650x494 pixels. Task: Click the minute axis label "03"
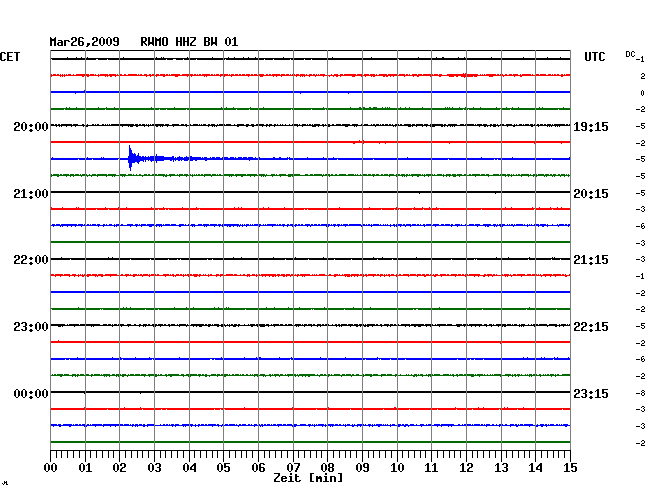[x=154, y=468]
